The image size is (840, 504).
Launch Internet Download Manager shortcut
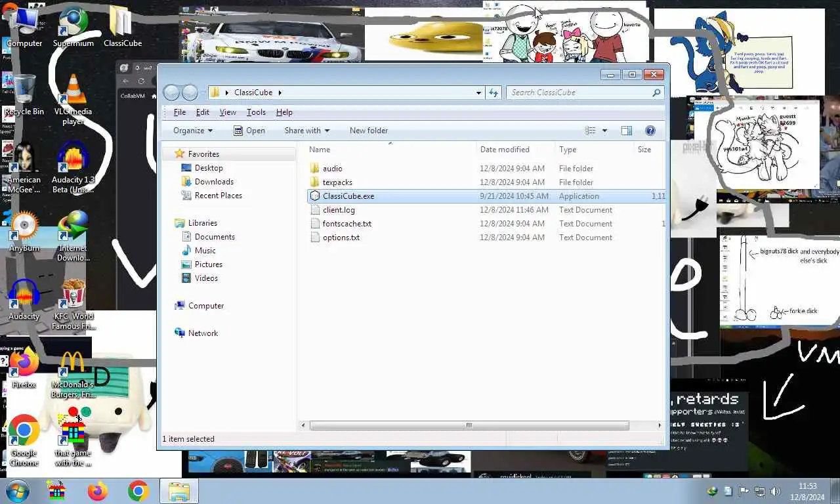pyautogui.click(x=73, y=236)
